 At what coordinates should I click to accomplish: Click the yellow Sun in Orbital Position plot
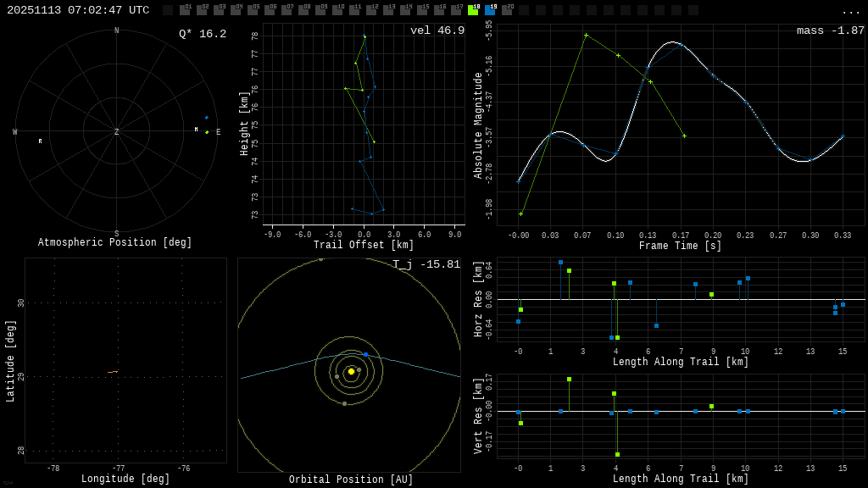click(351, 371)
